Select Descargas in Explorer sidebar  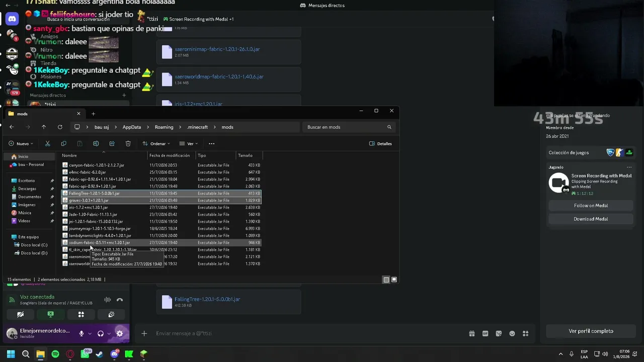(27, 189)
